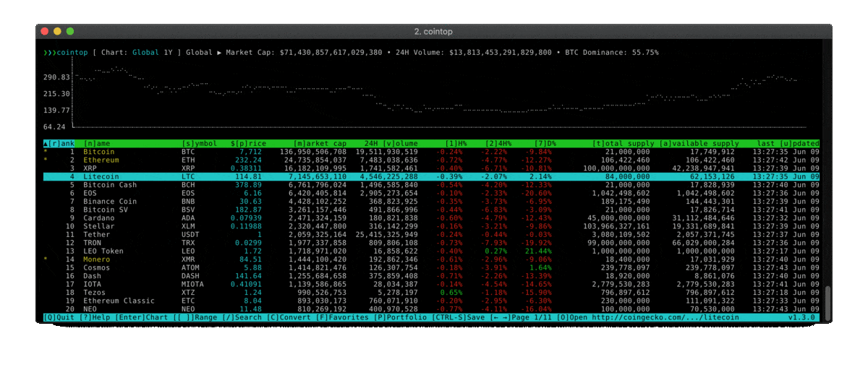Viewport: 868px width, 370px height.
Task: Select the XRP coin name
Action: 90,168
